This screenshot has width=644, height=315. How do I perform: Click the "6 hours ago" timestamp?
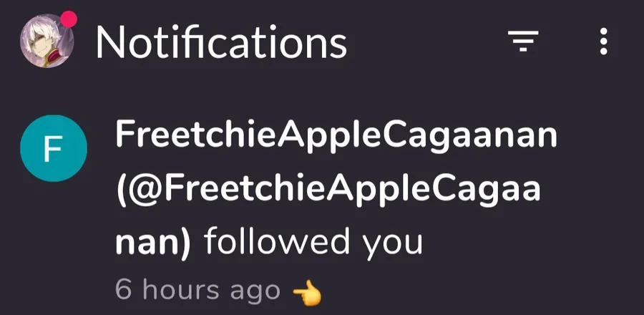tap(197, 289)
